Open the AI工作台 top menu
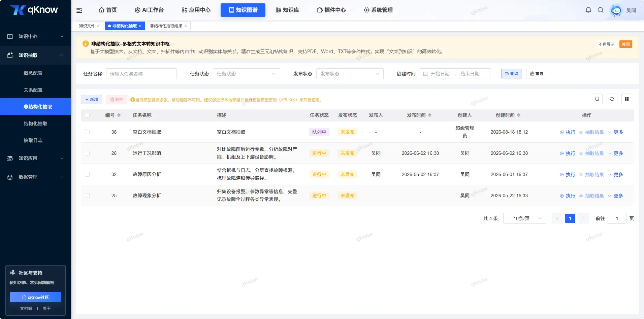This screenshot has width=644, height=319. pyautogui.click(x=149, y=10)
